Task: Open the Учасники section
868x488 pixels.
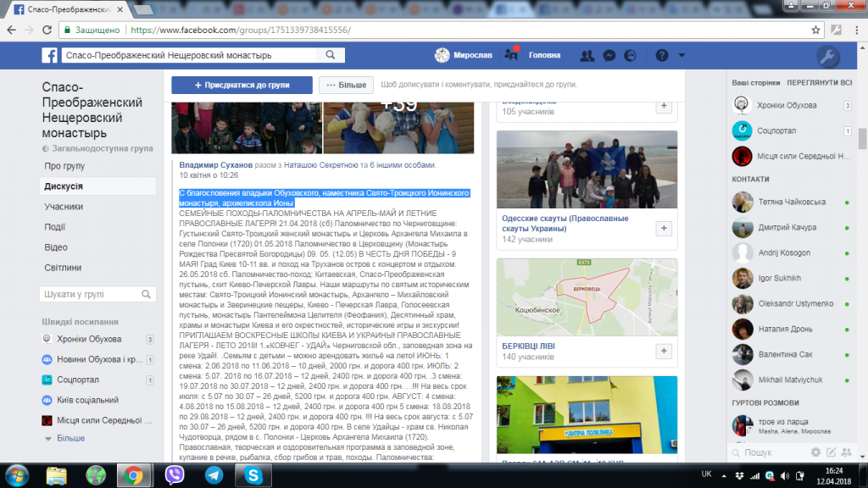Action: coord(64,207)
